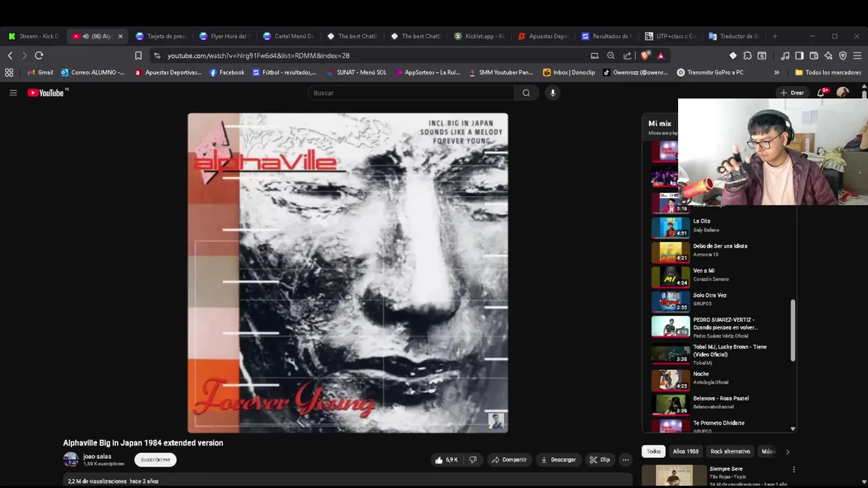The height and width of the screenshot is (488, 868).
Task: Select the Todos filter chip
Action: pyautogui.click(x=654, y=451)
